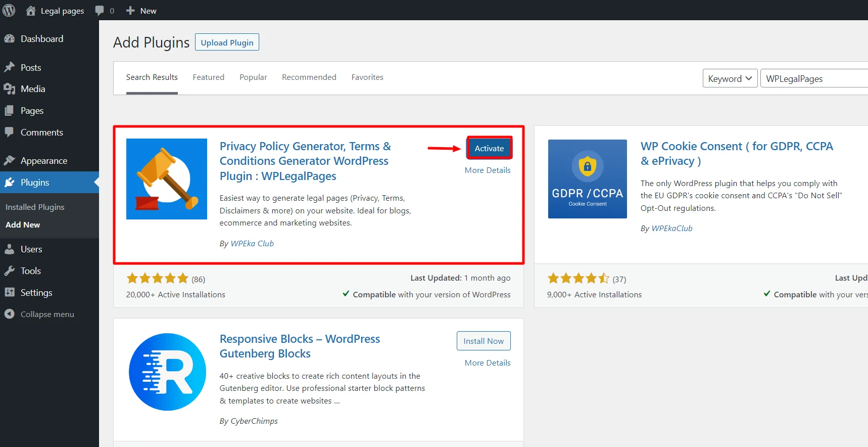
Task: Open the Keyword search type dropdown
Action: point(730,78)
